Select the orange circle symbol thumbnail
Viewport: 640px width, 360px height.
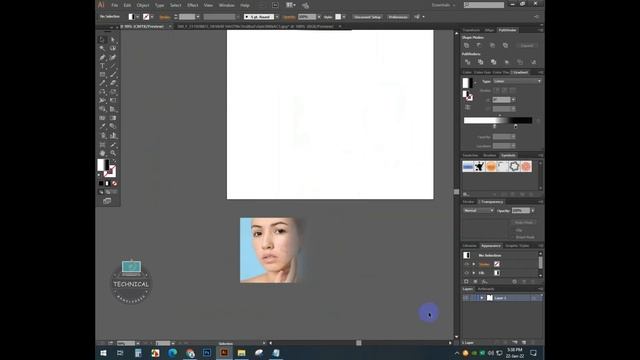[491, 167]
